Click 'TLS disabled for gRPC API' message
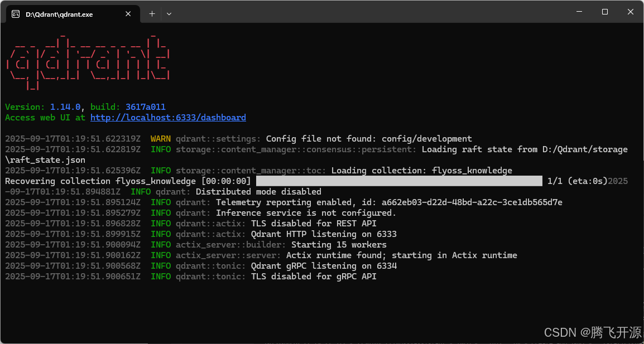Image resolution: width=644 pixels, height=344 pixels. pos(314,277)
